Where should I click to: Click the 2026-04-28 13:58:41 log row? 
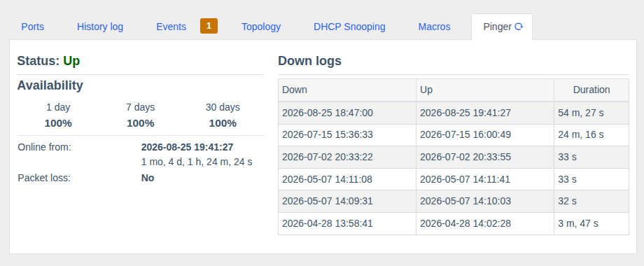(454, 224)
